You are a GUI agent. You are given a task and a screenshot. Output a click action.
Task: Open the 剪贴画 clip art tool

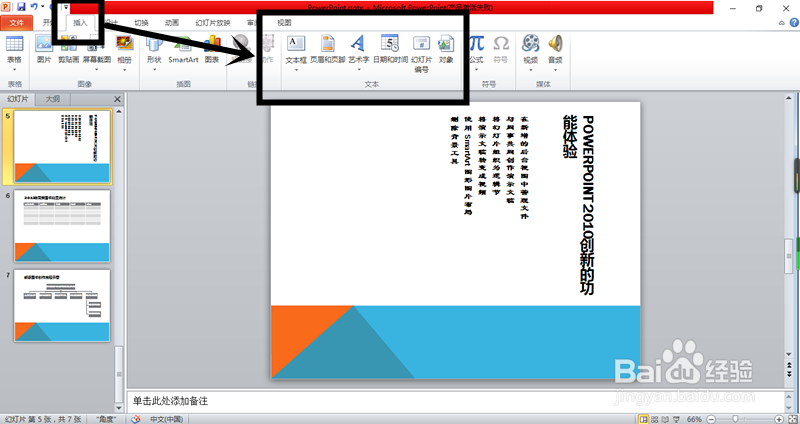(x=68, y=49)
